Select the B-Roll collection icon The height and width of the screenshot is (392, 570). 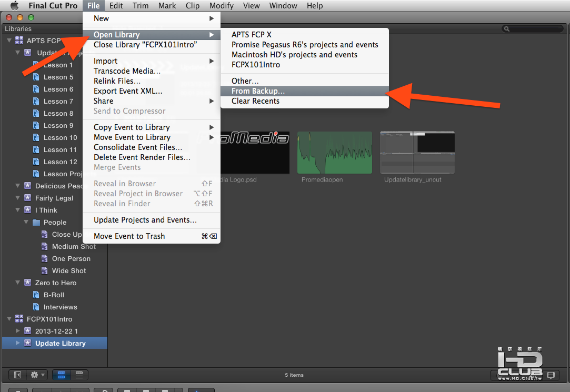click(x=36, y=295)
